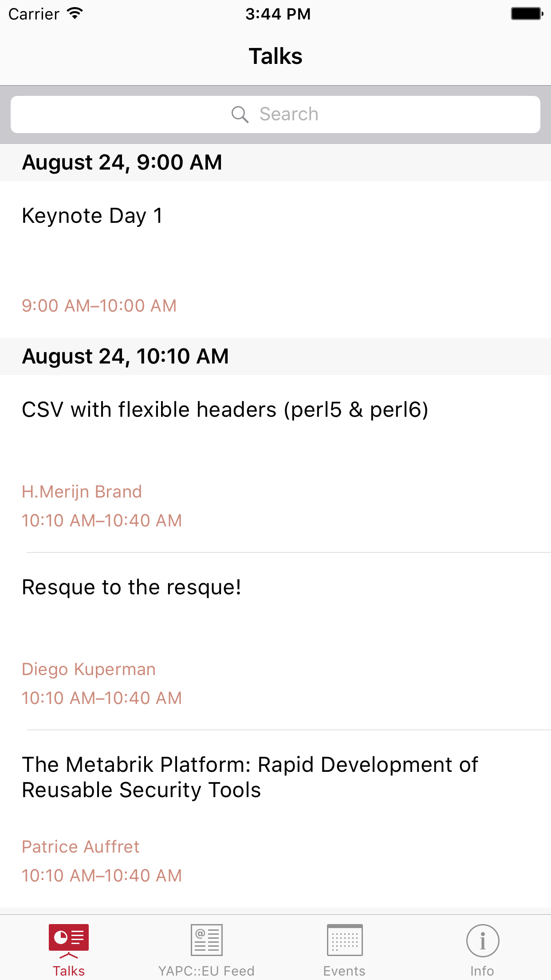The image size is (551, 980).
Task: Open The Metabrik Platform talk
Action: coord(250,777)
